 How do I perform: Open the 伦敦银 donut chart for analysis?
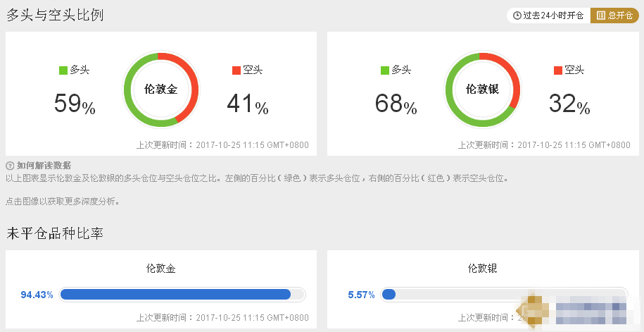point(483,90)
